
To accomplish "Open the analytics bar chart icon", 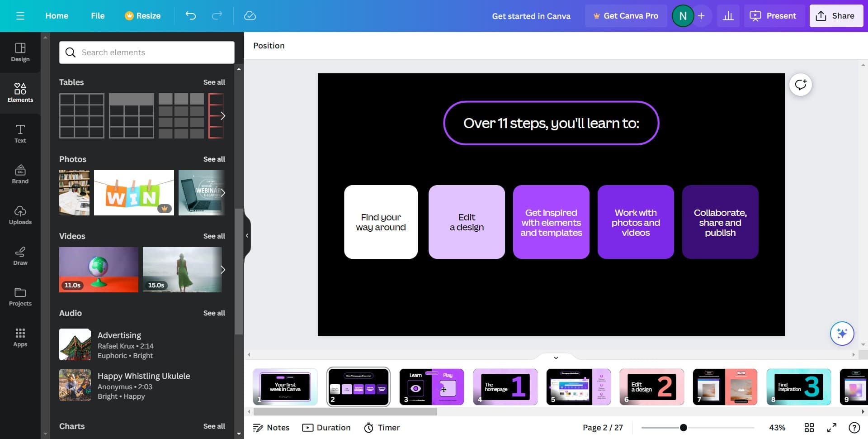I will (728, 16).
